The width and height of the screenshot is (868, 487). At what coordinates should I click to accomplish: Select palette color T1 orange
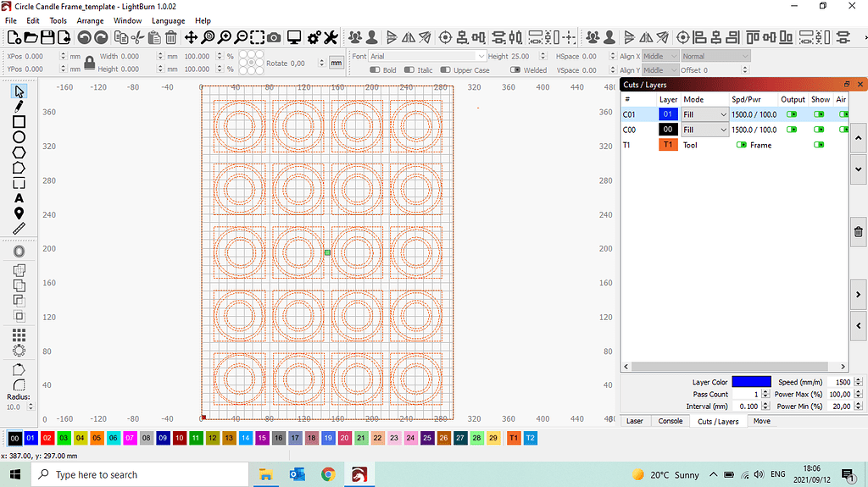click(x=514, y=439)
